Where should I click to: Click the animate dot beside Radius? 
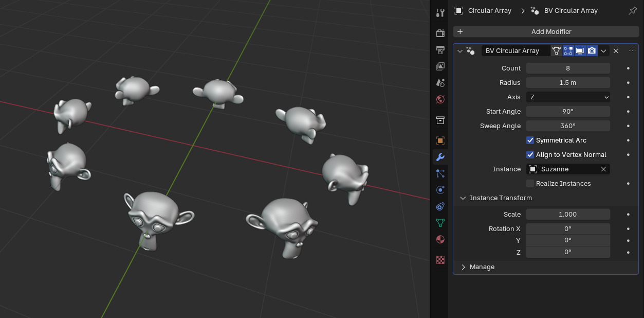pyautogui.click(x=628, y=82)
